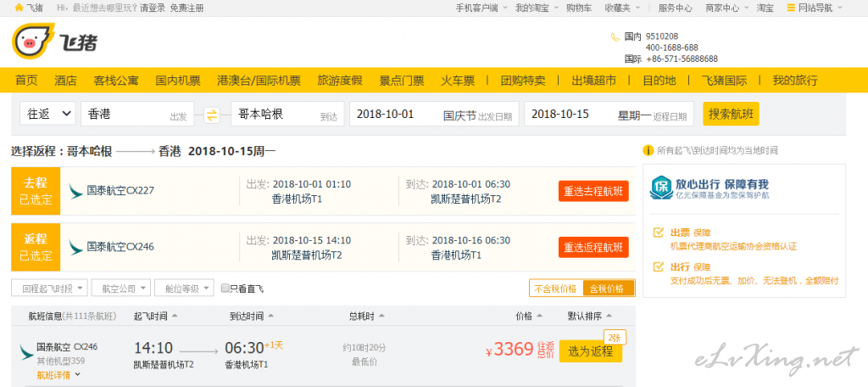
Task: Click the 哥本哈根 arrival city field
Action: click(287, 114)
